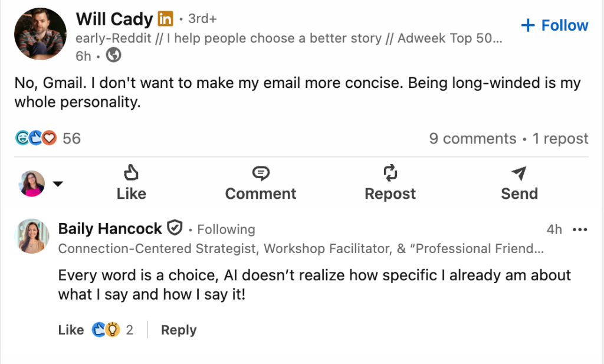This screenshot has height=364, width=604.
Task: Click Following next to Baily Hancock
Action: [226, 229]
